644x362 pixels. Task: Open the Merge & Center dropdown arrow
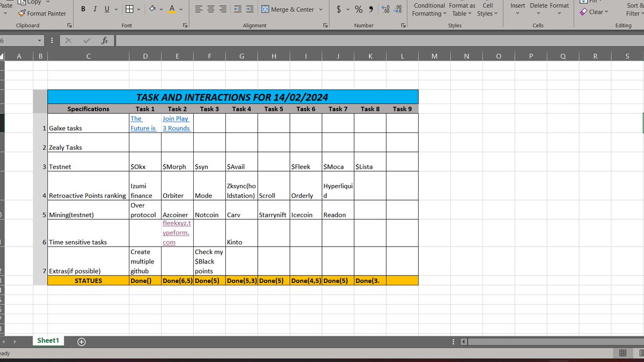pos(321,9)
